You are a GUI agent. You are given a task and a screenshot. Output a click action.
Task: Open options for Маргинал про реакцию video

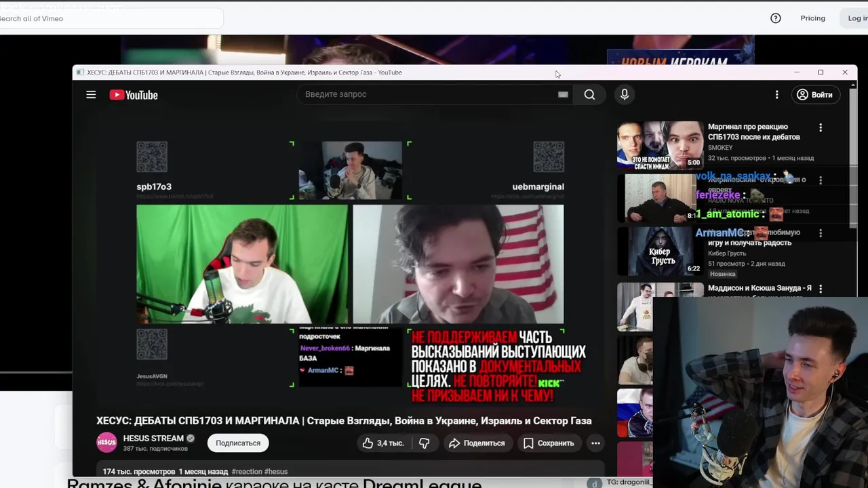[821, 127]
